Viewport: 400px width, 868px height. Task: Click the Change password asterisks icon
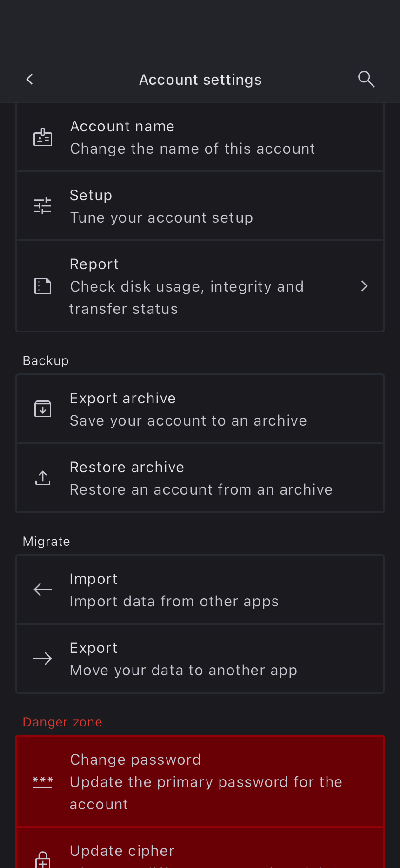click(x=43, y=781)
